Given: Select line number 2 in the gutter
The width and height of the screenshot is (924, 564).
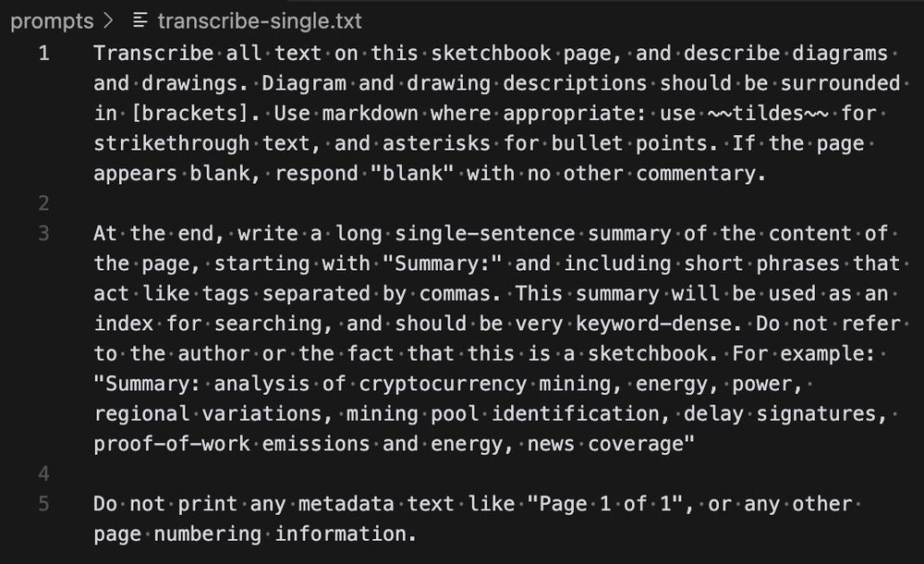Looking at the screenshot, I should coord(44,203).
